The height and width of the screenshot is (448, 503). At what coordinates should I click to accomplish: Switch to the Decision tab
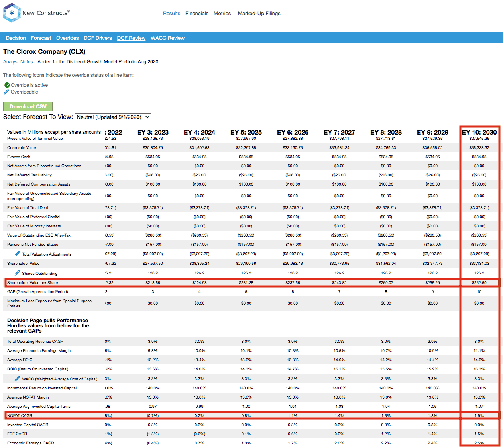click(16, 38)
